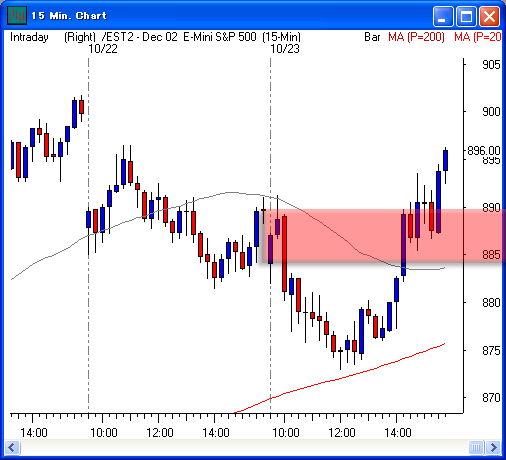Screen dimensions: 506x460
Task: Click the chart icon in title bar
Action: [17, 15]
